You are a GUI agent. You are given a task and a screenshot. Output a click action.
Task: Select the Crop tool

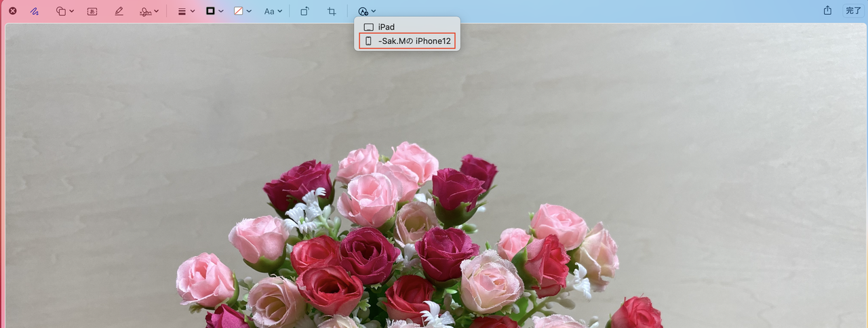[332, 12]
